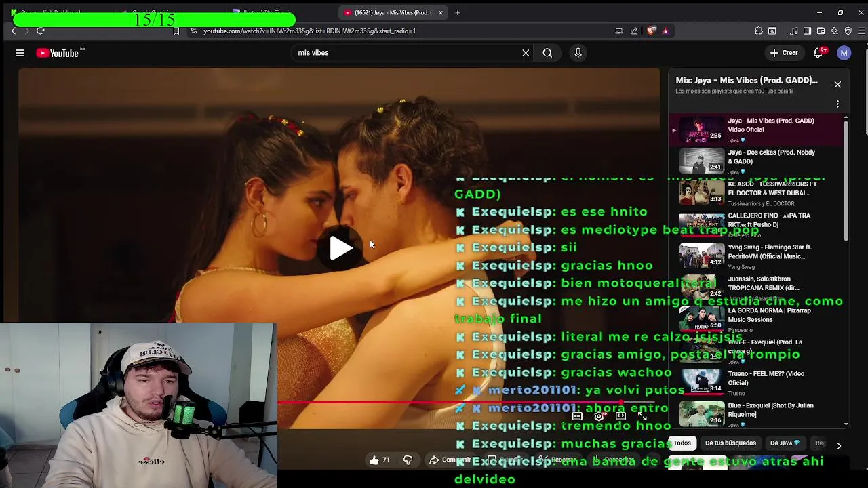The width and height of the screenshot is (868, 488).
Task: Start voice search with the microphone
Action: (x=578, y=53)
